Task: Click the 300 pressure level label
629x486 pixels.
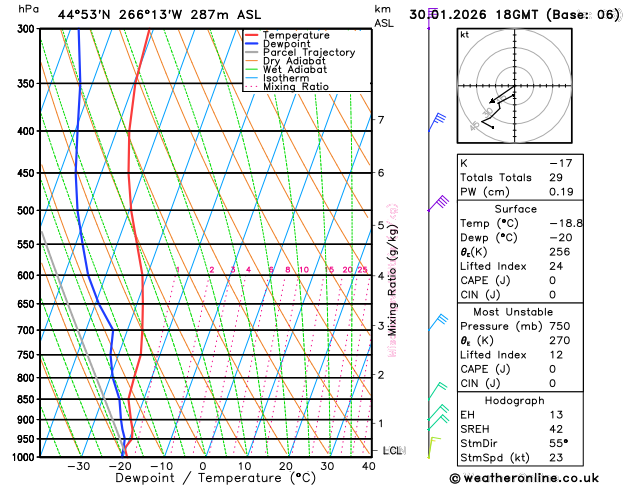Action: coord(28,29)
